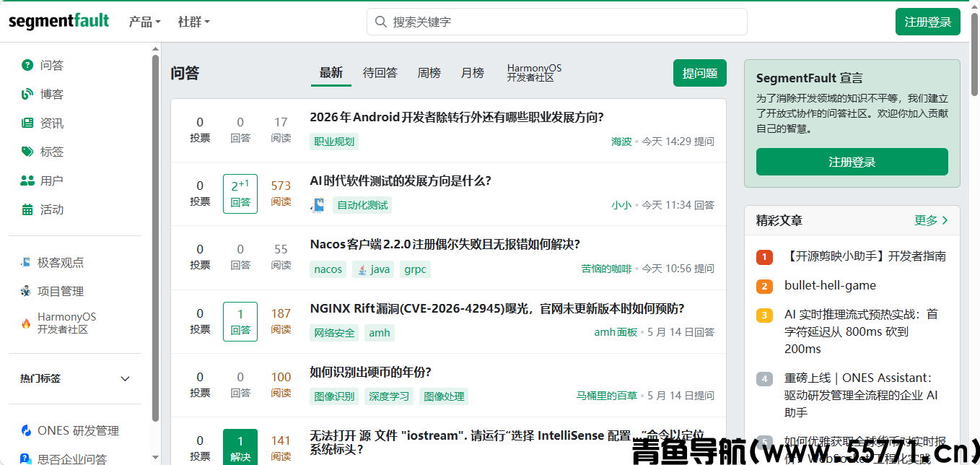The height and width of the screenshot is (465, 980).
Task: Click the left sidebar scrollbar
Action: [156, 238]
